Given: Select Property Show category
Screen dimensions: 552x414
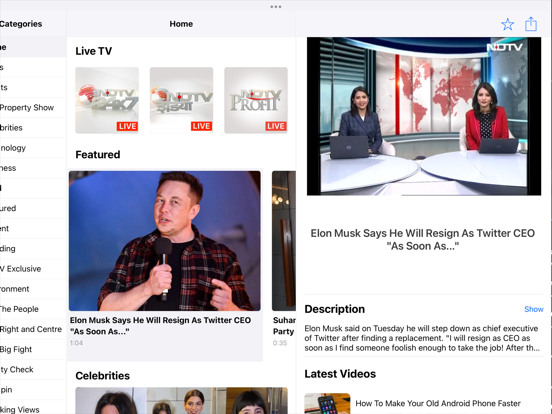Looking at the screenshot, I should (33, 108).
